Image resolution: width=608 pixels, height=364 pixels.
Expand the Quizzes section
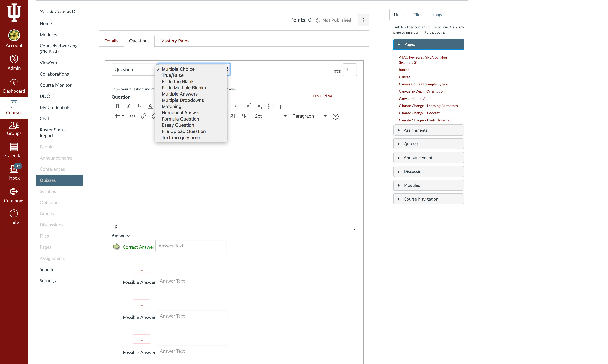click(429, 143)
